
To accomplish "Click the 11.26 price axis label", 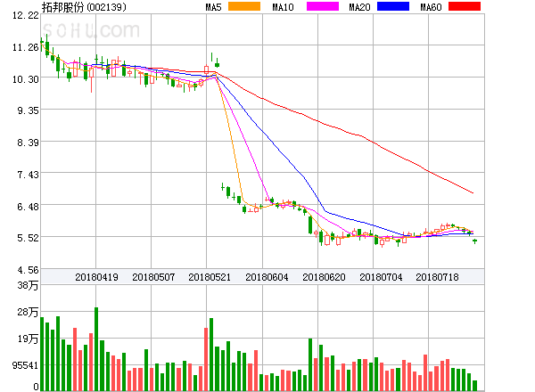I will (26, 47).
